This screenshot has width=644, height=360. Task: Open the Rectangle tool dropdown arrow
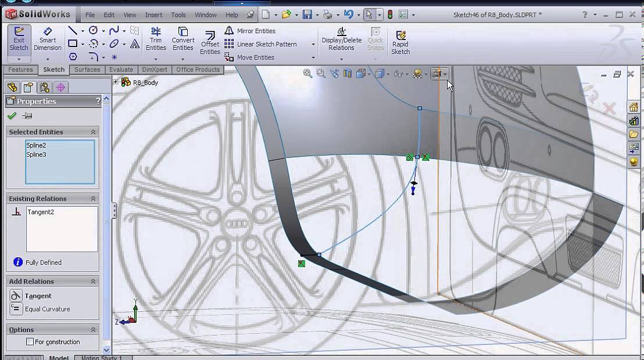click(x=83, y=44)
